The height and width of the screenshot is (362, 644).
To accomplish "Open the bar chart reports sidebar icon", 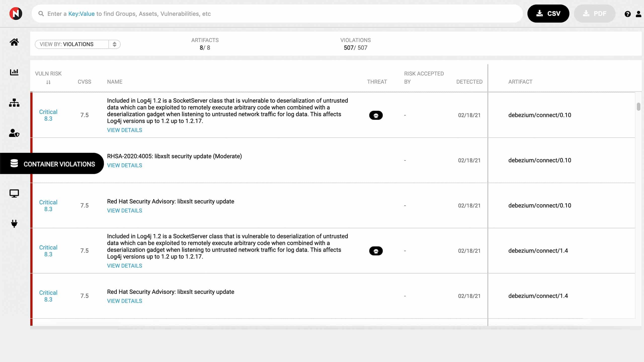I will pos(14,72).
